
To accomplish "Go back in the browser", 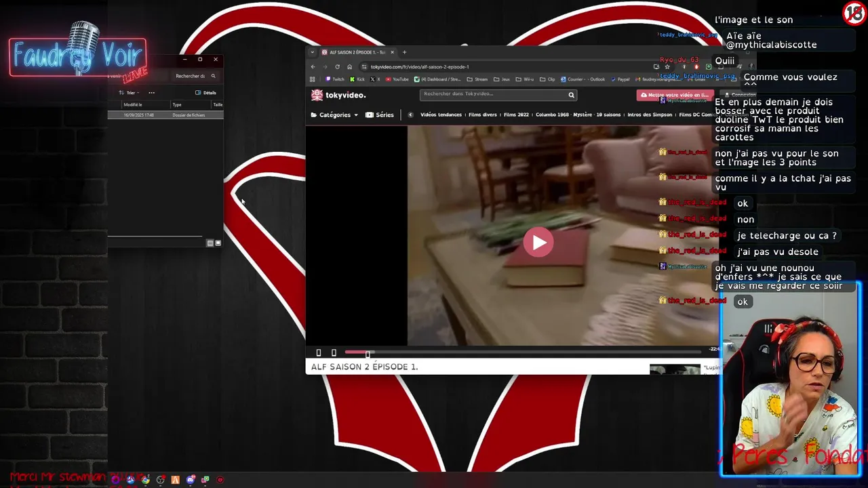I will click(x=313, y=66).
